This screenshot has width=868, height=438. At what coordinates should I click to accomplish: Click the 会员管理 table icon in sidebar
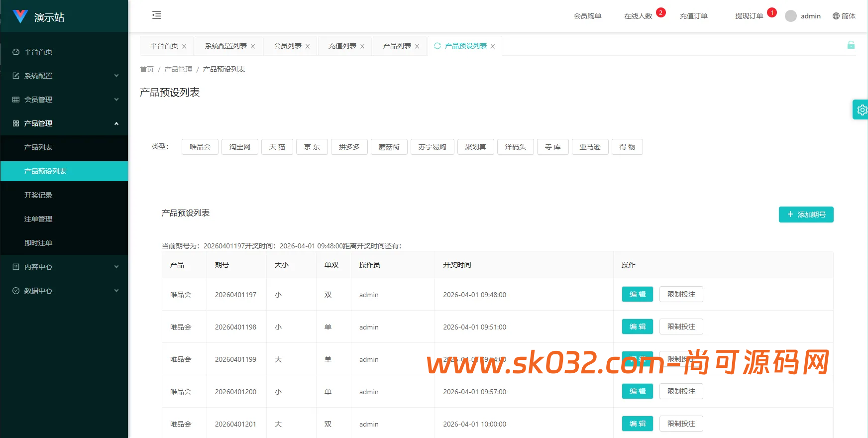(16, 100)
